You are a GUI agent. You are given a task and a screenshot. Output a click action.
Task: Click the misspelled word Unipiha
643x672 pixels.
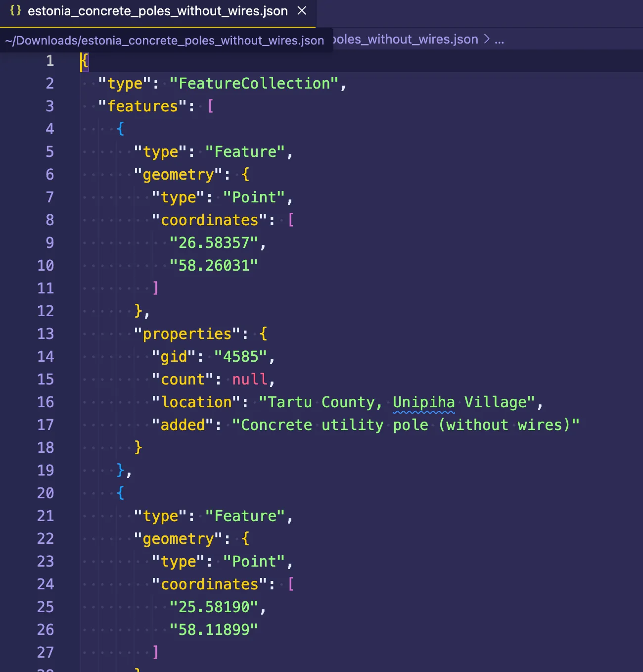[x=423, y=402]
